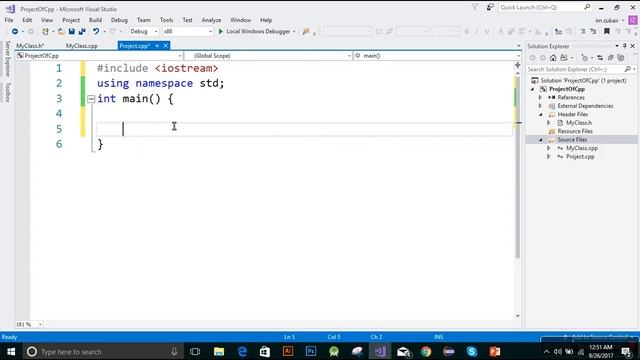Screen dimensions: 640x360
Task: Open the Build menu
Action: [95, 20]
